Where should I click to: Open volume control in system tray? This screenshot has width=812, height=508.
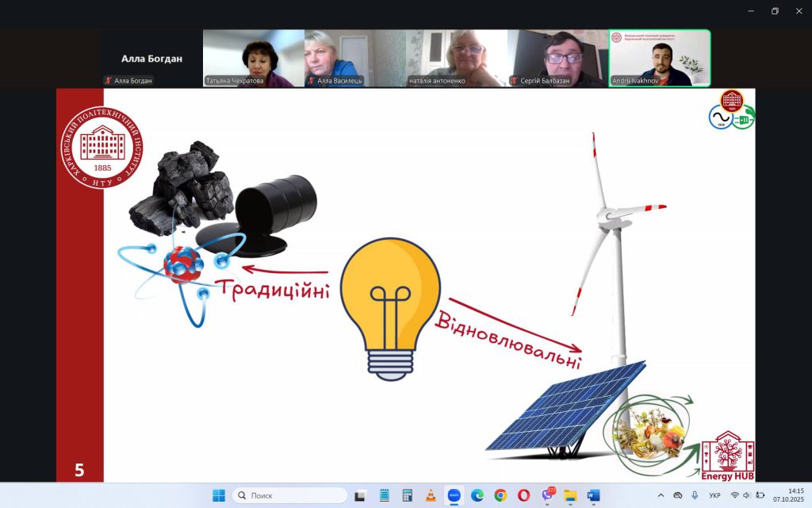point(747,495)
